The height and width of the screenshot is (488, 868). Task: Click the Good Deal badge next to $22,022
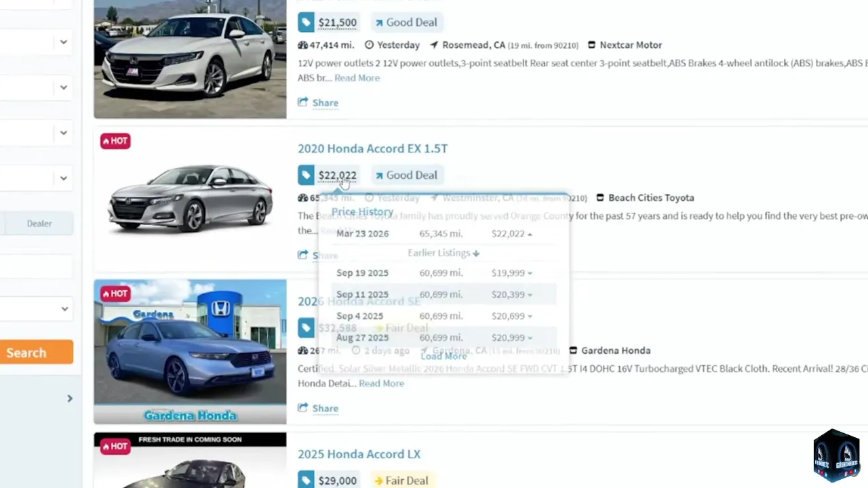point(406,175)
